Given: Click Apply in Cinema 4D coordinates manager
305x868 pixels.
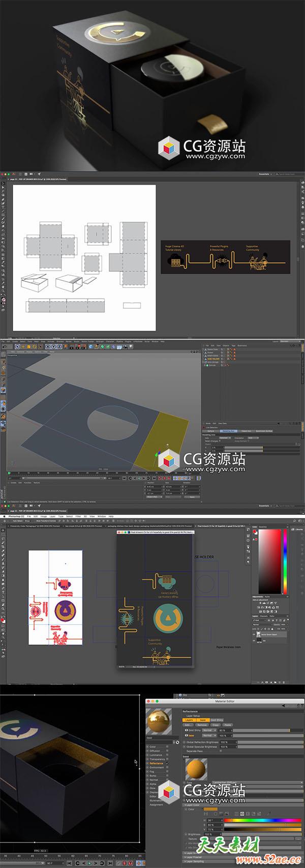Looking at the screenshot, I should tap(192, 497).
